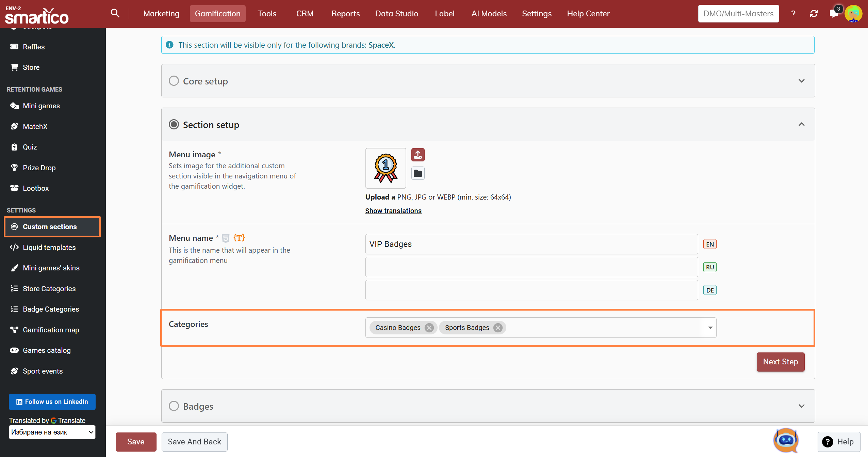This screenshot has height=457, width=868.
Task: Click the upload image icon
Action: point(418,155)
